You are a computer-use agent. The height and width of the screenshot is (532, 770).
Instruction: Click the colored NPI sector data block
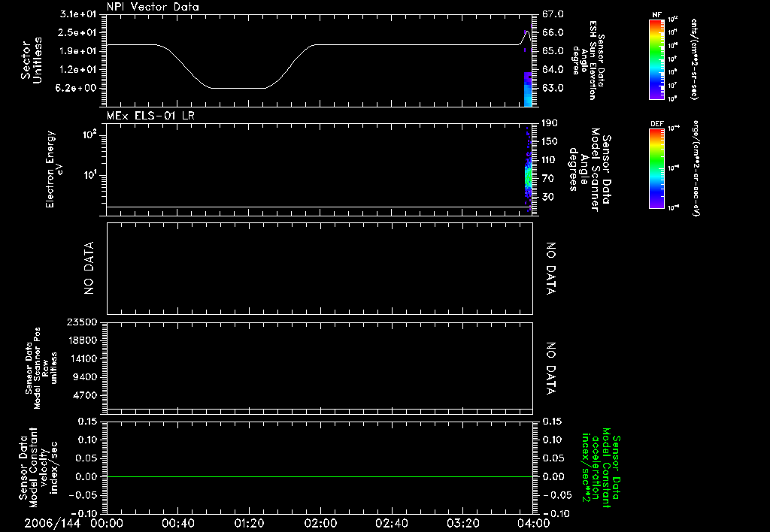(x=528, y=89)
